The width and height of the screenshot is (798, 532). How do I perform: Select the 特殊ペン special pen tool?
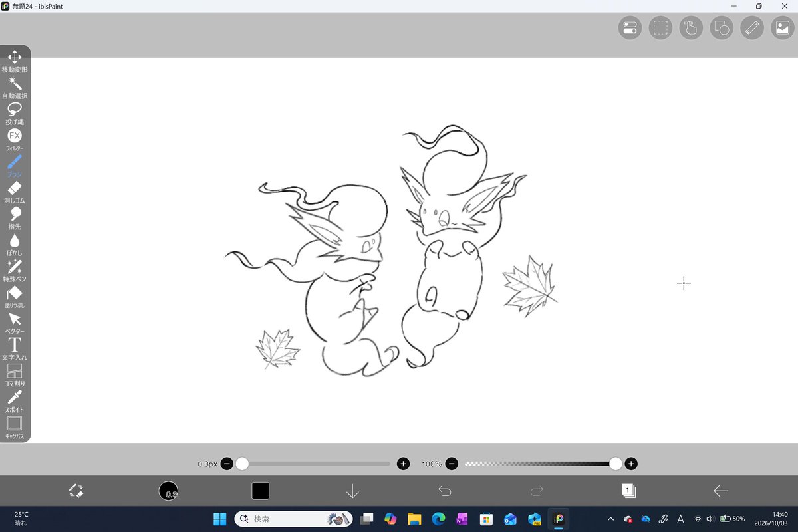pos(15,271)
